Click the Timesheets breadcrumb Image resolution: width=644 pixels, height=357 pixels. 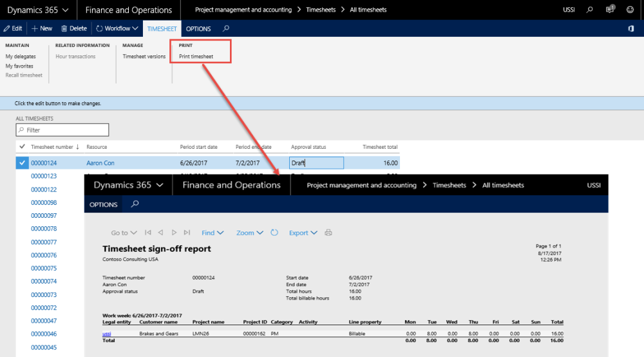coord(321,10)
